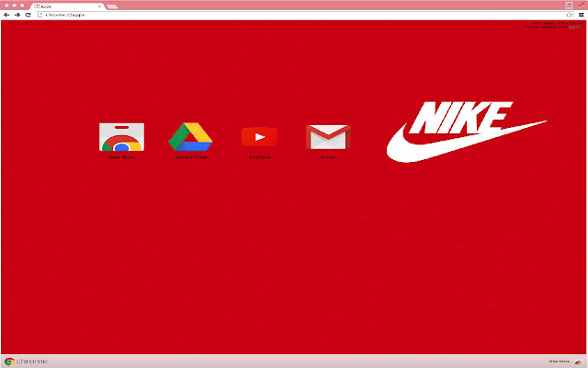This screenshot has height=368, width=588.
Task: Click the Web Store icon in footer
Action: [579, 362]
